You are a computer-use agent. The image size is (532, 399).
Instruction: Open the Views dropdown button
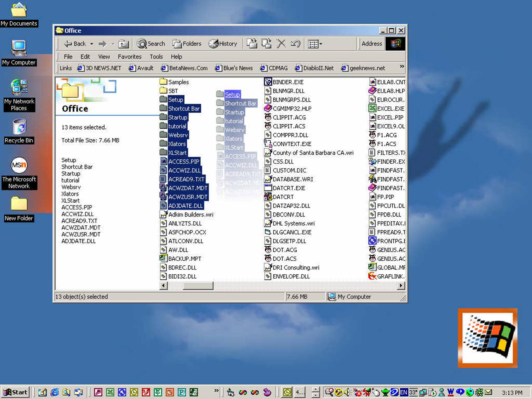(315, 44)
